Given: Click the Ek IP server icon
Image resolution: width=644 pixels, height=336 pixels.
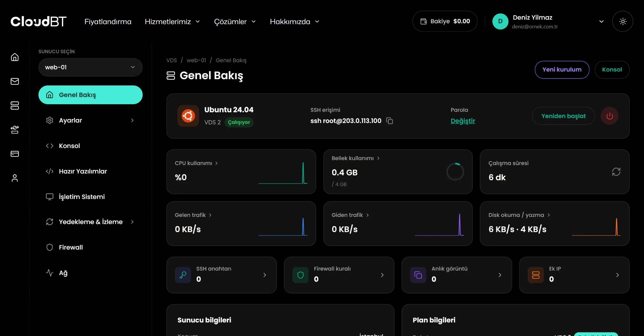Looking at the screenshot, I should 536,275.
